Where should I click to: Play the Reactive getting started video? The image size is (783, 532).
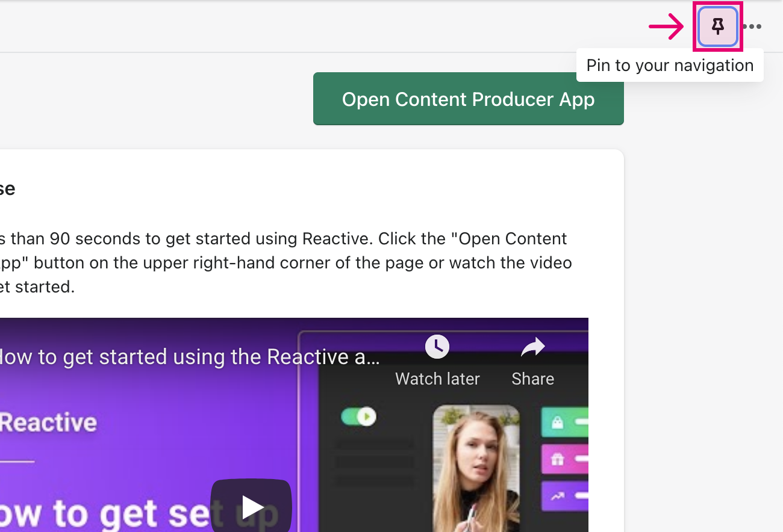pyautogui.click(x=251, y=506)
